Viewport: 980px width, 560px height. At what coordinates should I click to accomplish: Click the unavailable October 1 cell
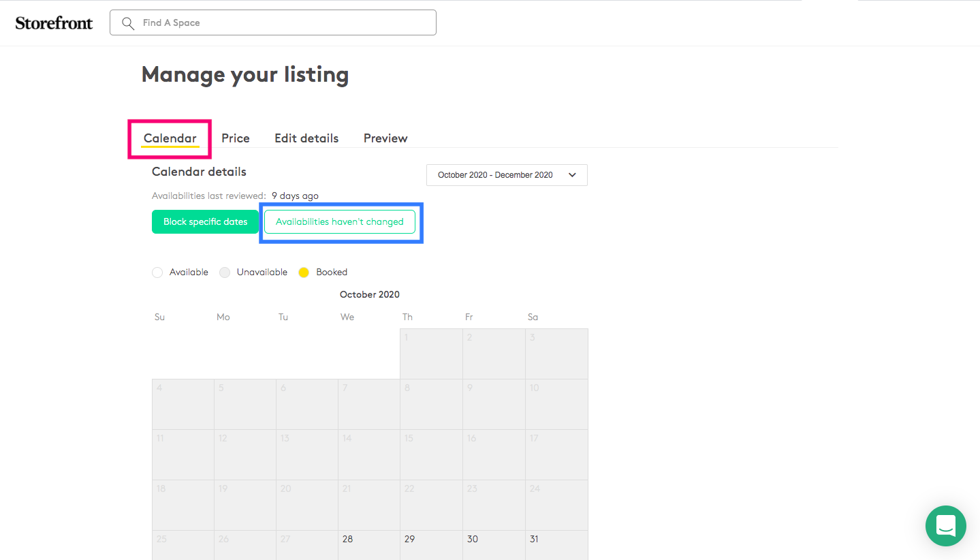431,354
